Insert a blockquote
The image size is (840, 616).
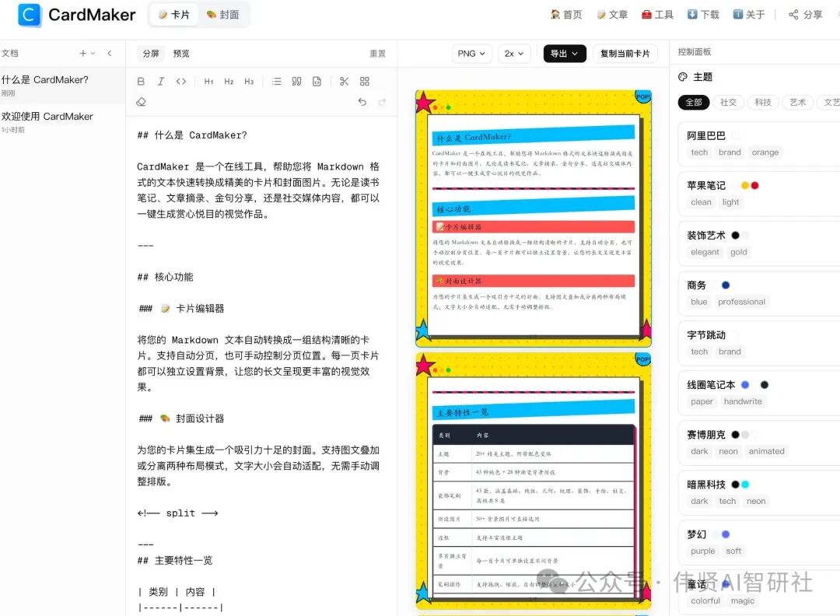[x=297, y=82]
